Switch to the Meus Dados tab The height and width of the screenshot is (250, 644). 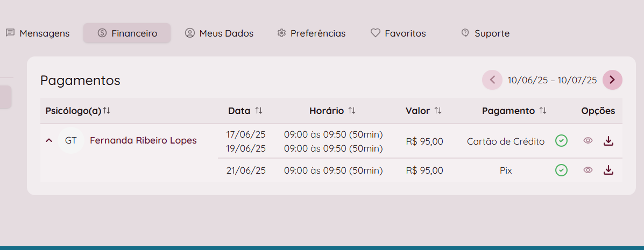click(x=219, y=33)
